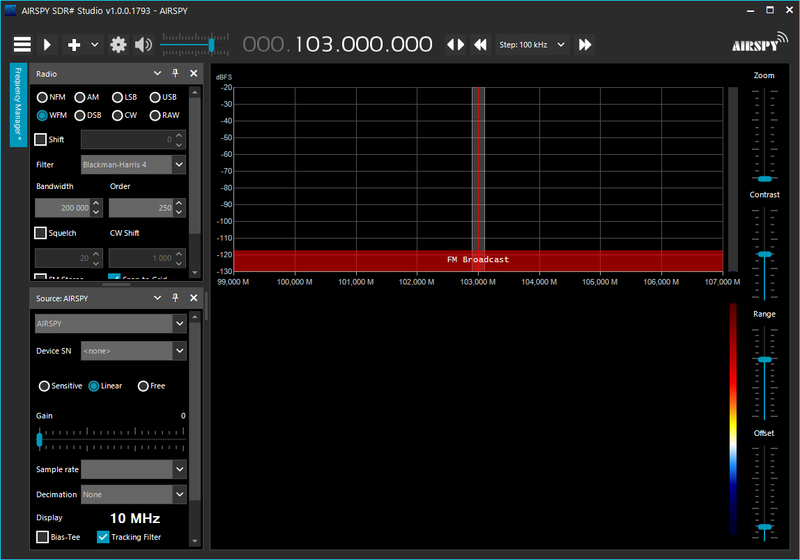Image resolution: width=800 pixels, height=560 pixels.
Task: Select the NFM radio mode
Action: (x=43, y=98)
